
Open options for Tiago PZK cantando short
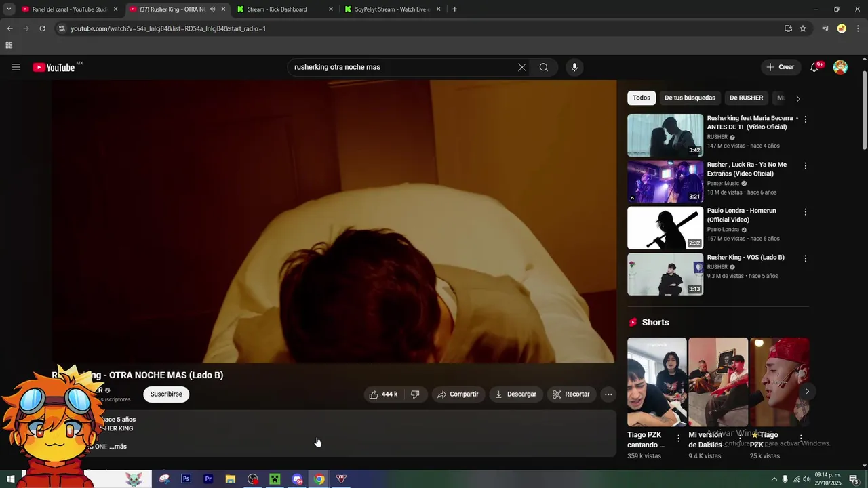click(678, 439)
